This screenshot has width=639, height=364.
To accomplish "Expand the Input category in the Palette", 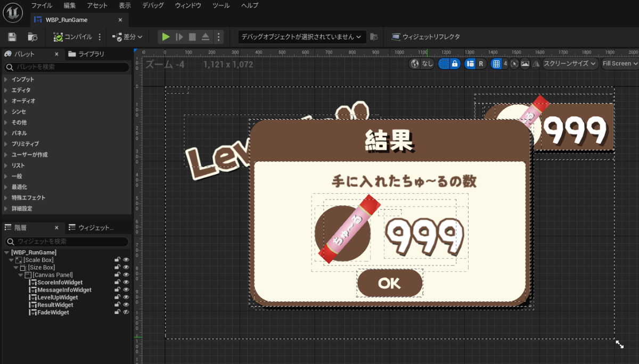I will [x=6, y=79].
